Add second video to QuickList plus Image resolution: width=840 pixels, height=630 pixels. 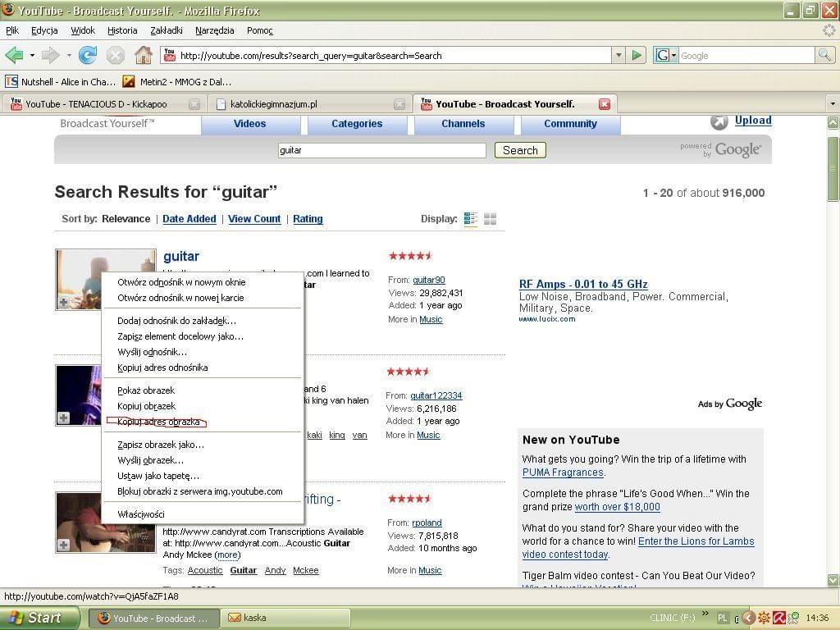pyautogui.click(x=63, y=418)
